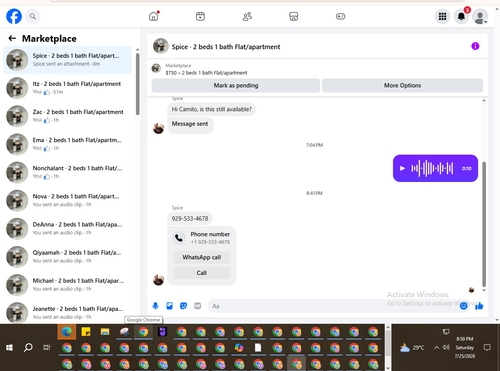Click Spice's avatar in chat header

pyautogui.click(x=161, y=46)
